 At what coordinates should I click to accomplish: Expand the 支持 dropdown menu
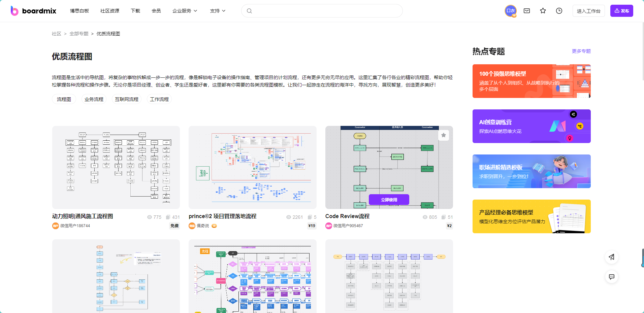pos(218,11)
